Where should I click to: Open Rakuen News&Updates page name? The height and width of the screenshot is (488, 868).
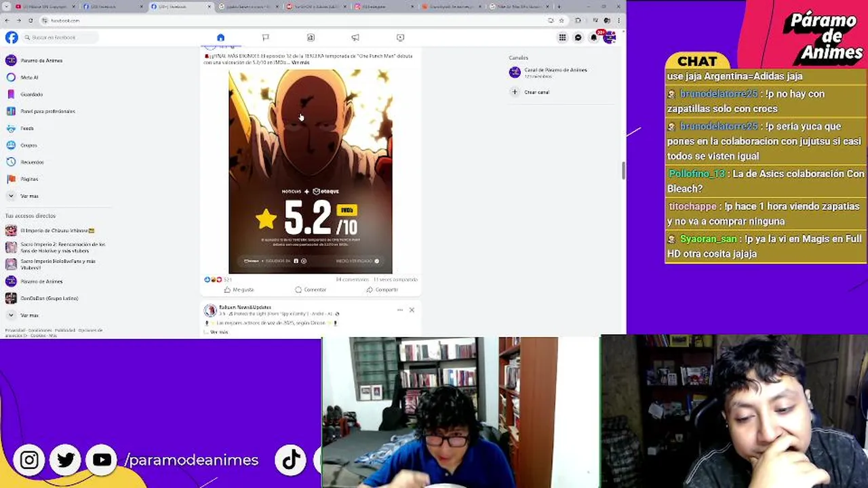(245, 307)
